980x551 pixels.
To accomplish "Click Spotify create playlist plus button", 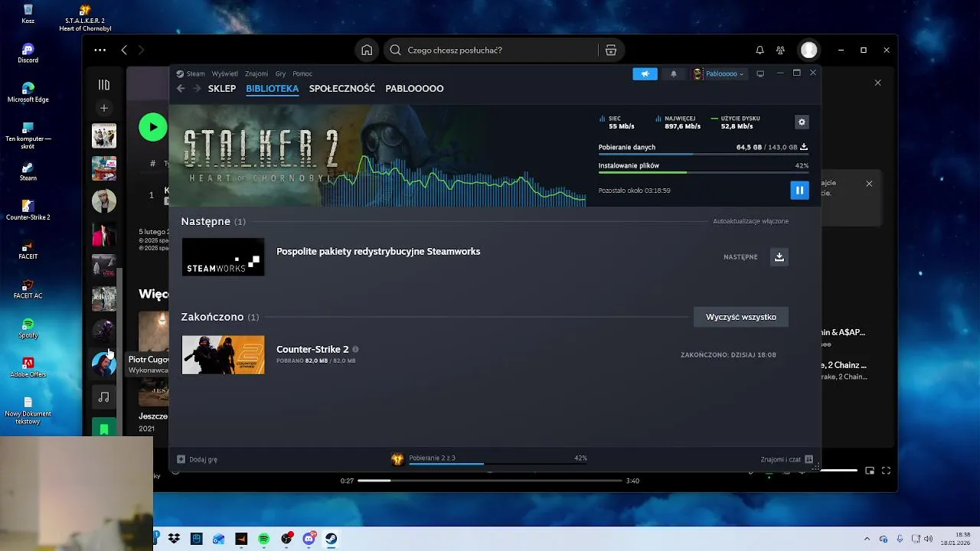I will (x=104, y=108).
